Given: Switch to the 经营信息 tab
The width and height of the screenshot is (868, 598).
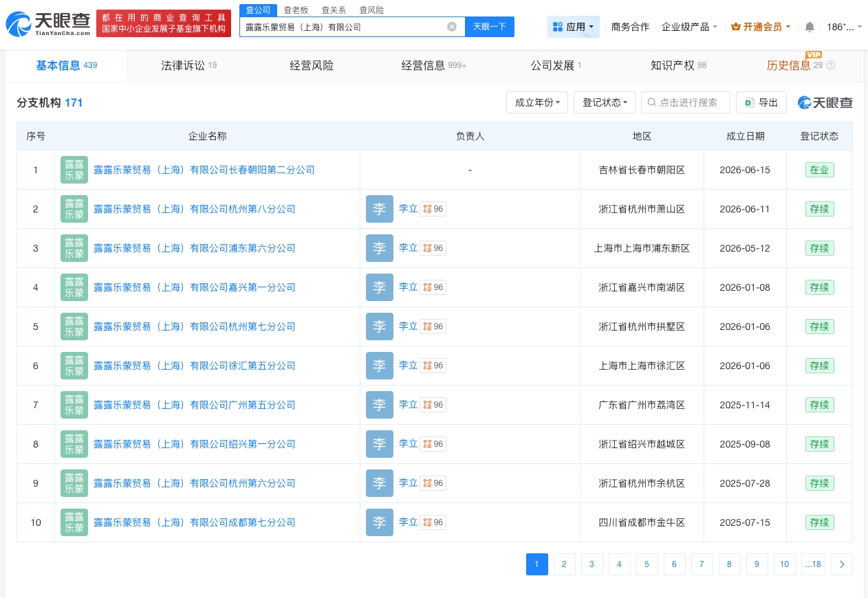Looking at the screenshot, I should 434,66.
